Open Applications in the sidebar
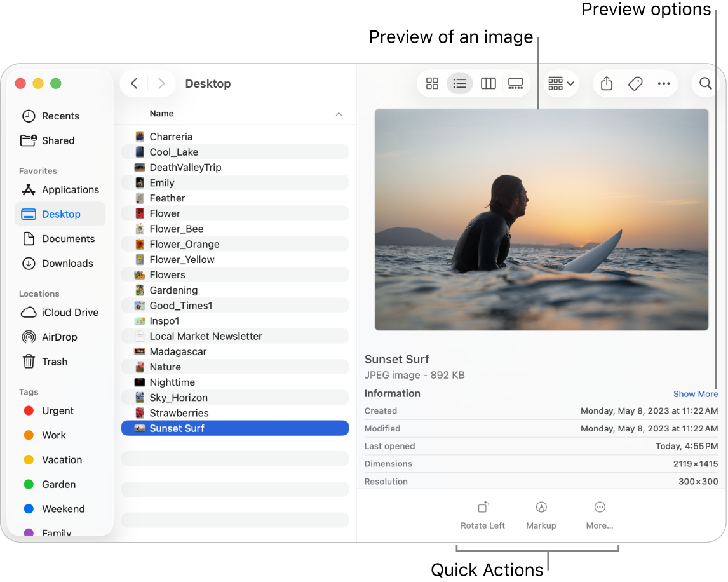Viewport: 728px width, 582px height. (x=60, y=189)
